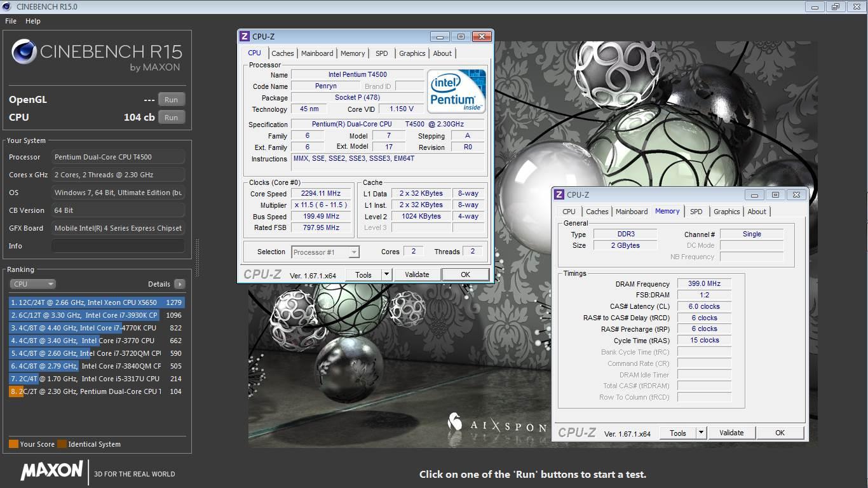Open Memory tab in the CPU window
This screenshot has width=868, height=488.
(353, 53)
